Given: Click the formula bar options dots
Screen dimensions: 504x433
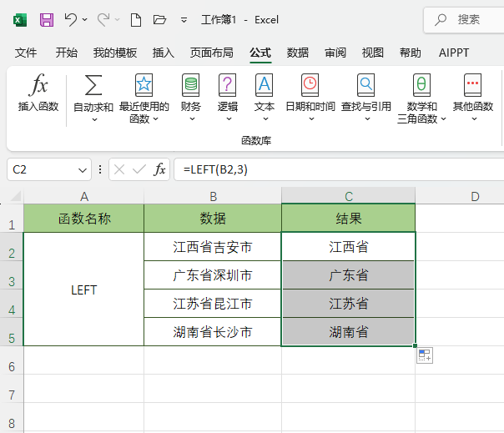Looking at the screenshot, I should [100, 169].
